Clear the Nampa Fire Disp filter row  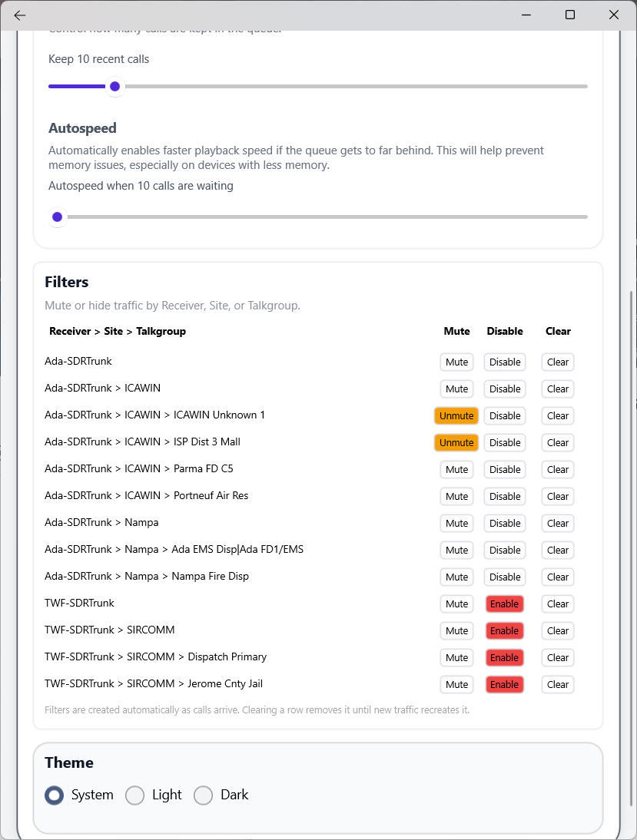tap(558, 577)
